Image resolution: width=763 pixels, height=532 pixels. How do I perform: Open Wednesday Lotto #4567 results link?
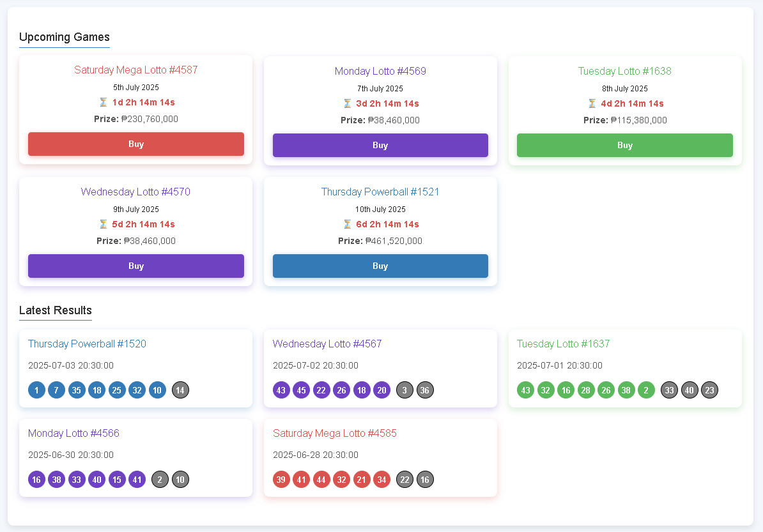327,344
